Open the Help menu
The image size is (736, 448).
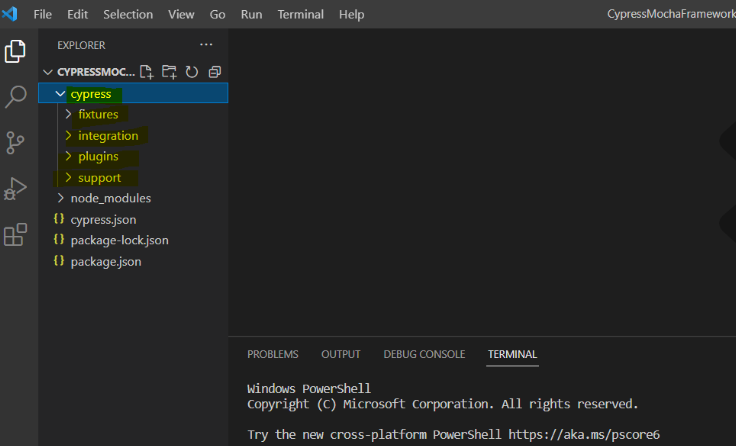352,15
